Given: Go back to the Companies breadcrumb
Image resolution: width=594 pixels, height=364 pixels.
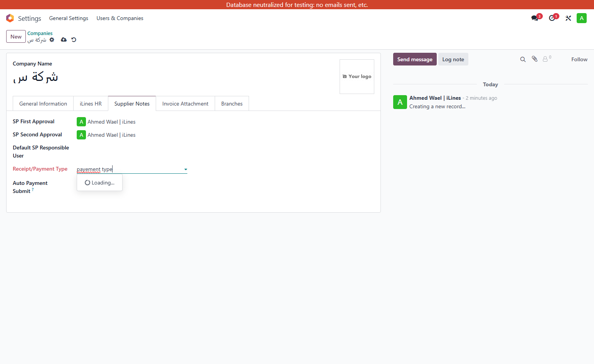Looking at the screenshot, I should (x=40, y=33).
